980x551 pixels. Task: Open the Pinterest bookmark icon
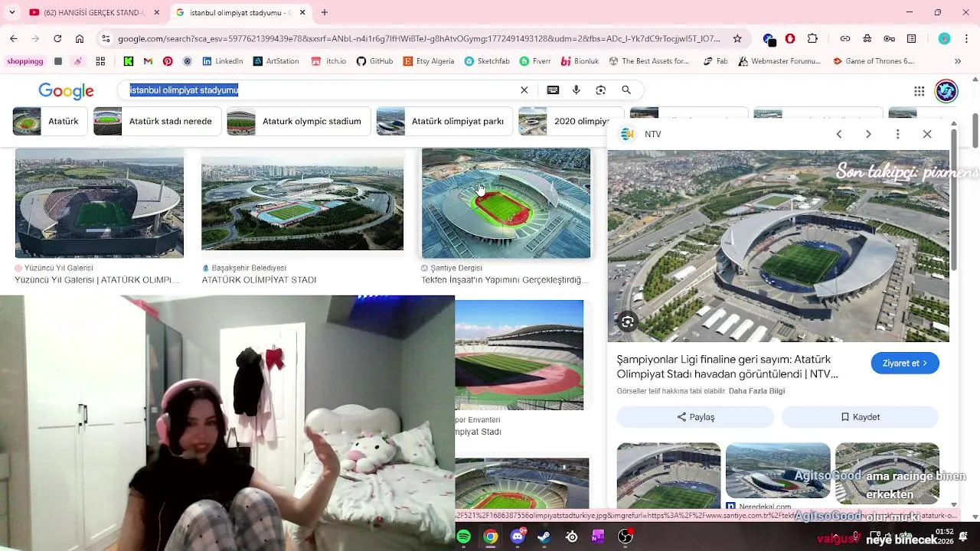click(x=168, y=61)
